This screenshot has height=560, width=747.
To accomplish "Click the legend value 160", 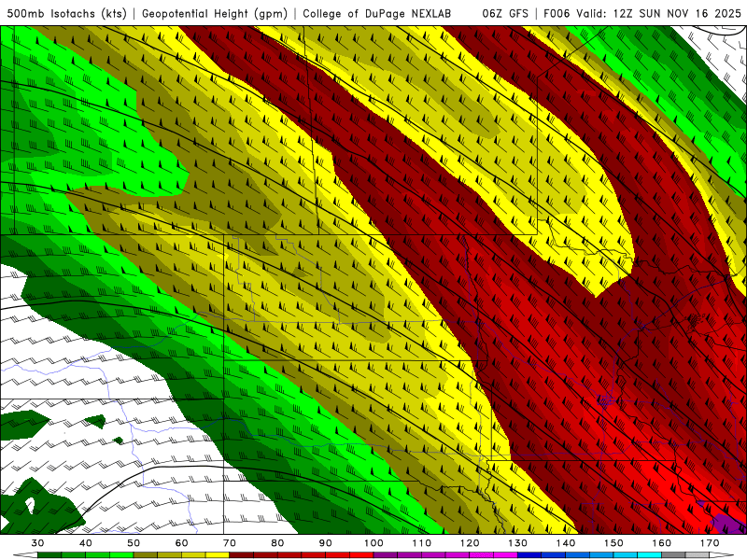I will [x=662, y=543].
